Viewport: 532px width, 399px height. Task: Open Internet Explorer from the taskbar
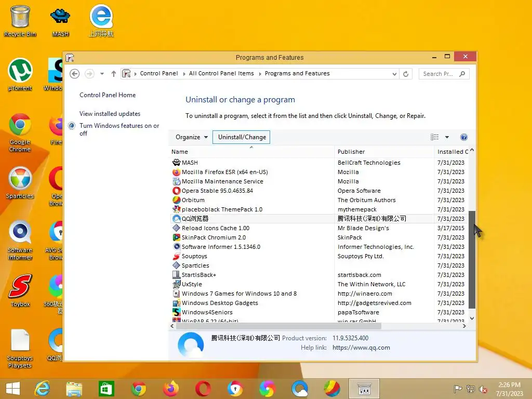[x=42, y=389]
